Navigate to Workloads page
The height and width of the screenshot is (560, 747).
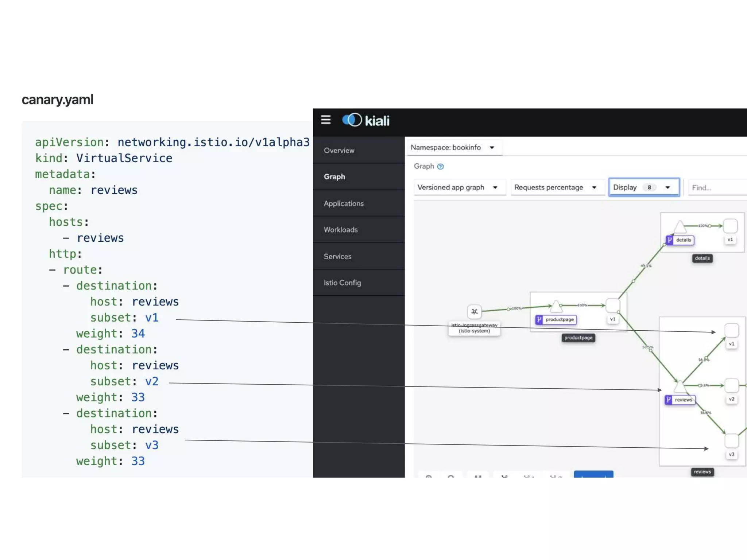pyautogui.click(x=341, y=230)
